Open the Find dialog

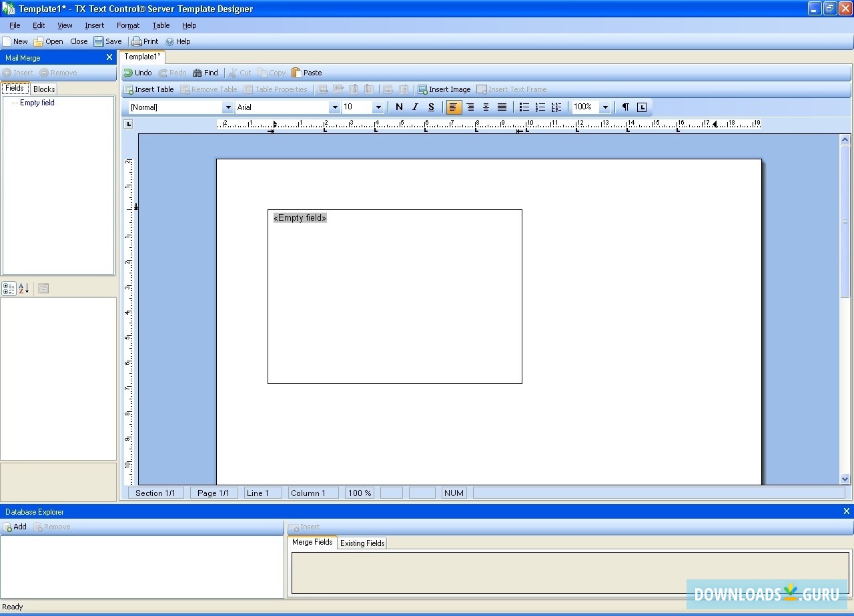(205, 73)
